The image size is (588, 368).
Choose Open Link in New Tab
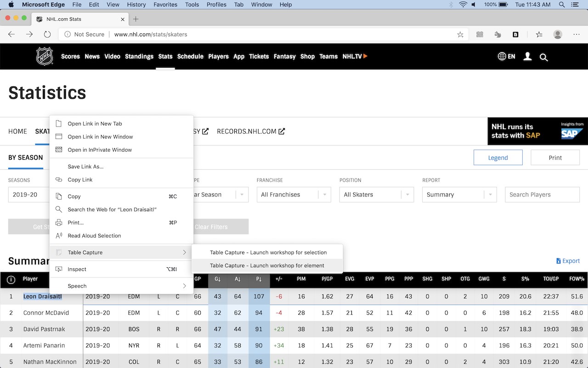pyautogui.click(x=121, y=124)
